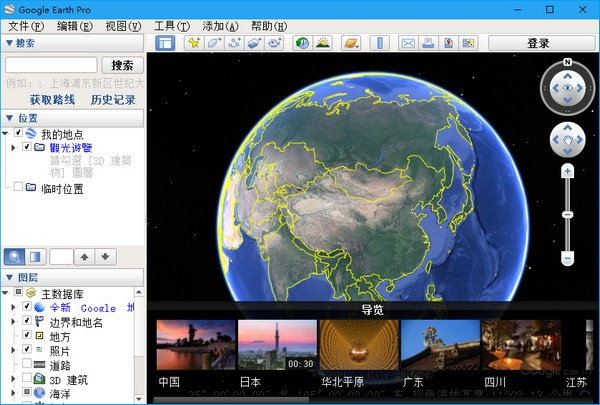Uncheck the 边界和地名 layer checkbox
This screenshot has height=405, width=600.
point(27,322)
